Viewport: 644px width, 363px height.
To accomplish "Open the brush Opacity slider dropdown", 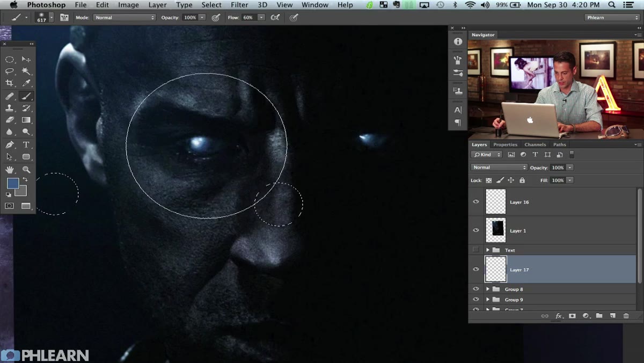I will click(202, 17).
